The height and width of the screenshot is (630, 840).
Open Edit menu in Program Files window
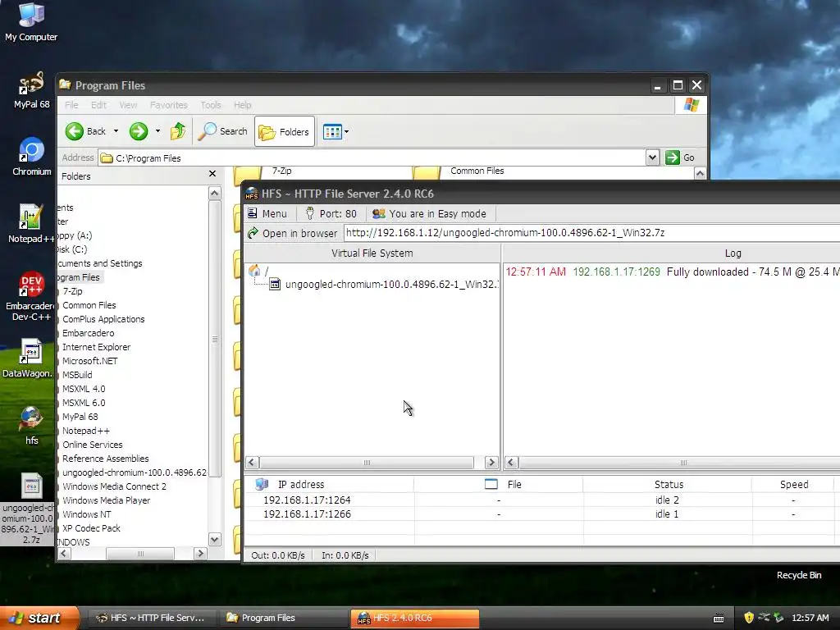(98, 105)
